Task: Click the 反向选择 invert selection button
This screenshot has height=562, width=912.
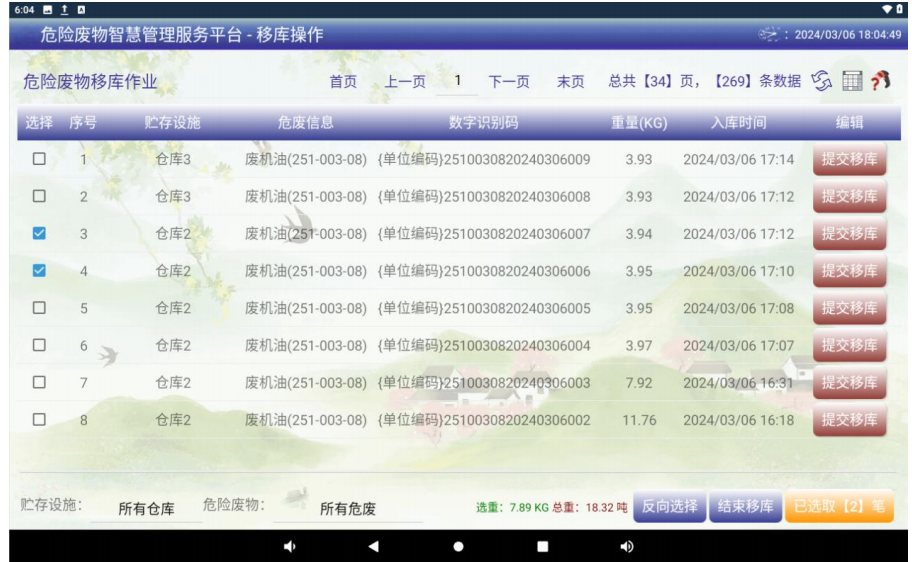Action: pos(670,507)
